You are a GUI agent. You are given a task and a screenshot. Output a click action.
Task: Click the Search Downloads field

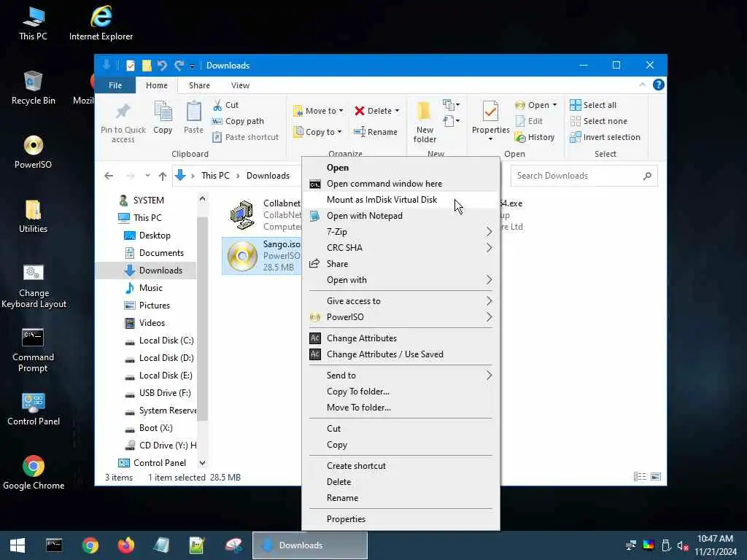pos(584,176)
